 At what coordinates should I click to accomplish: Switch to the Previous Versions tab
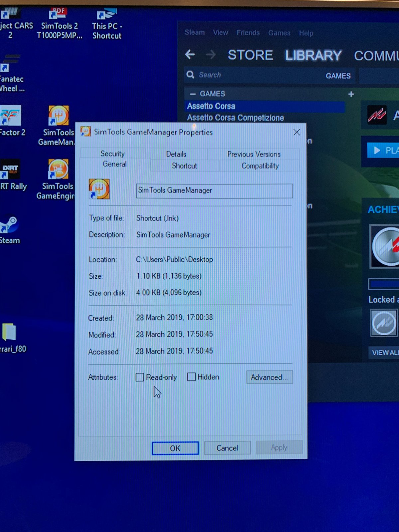(254, 154)
